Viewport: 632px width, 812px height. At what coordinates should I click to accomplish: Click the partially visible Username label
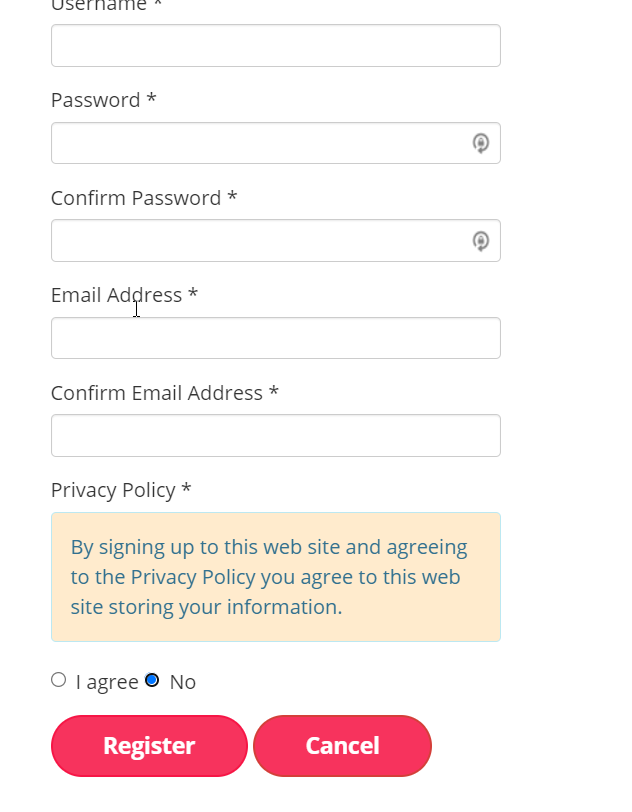pyautogui.click(x=105, y=6)
